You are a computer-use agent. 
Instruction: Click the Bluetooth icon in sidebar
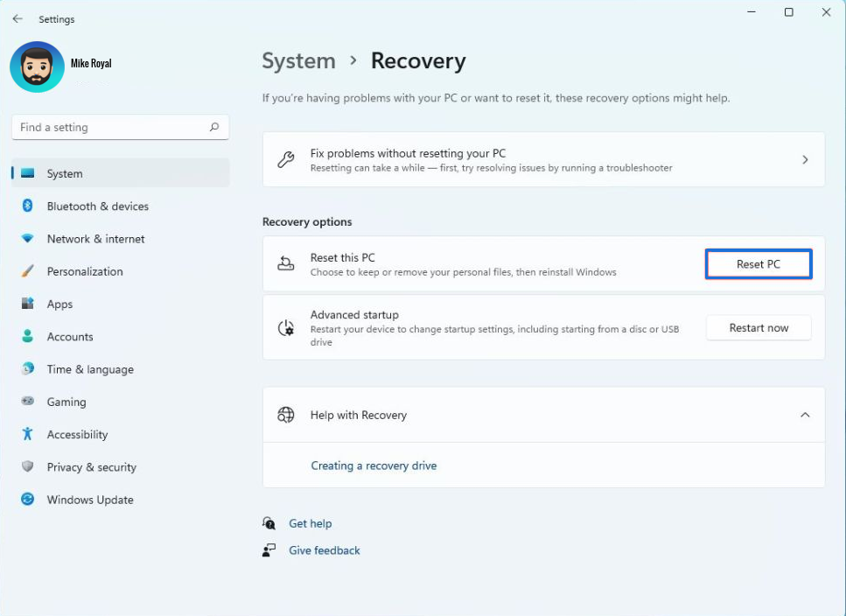[x=27, y=206]
